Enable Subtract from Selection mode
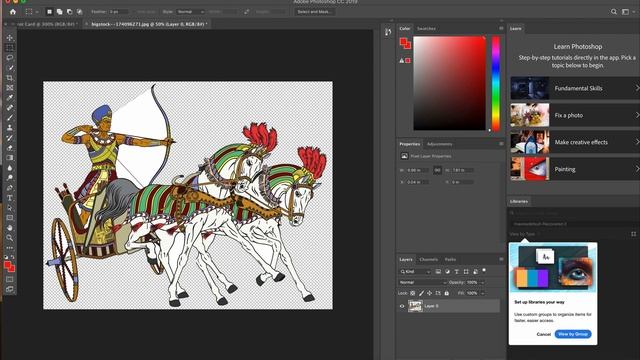Screen dimensions: 640x360 point(69,12)
